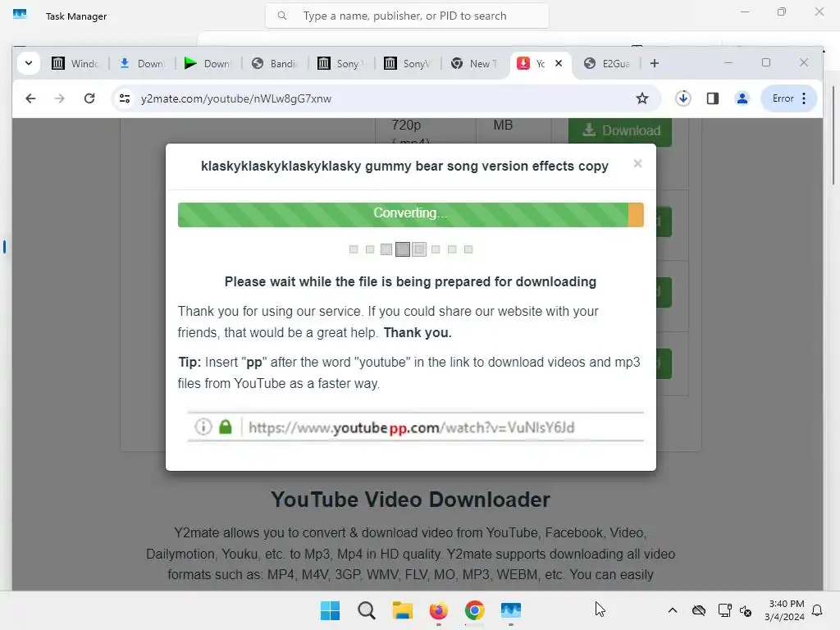Toggle the Chrome side panel icon
This screenshot has height=630, width=840.
(713, 98)
